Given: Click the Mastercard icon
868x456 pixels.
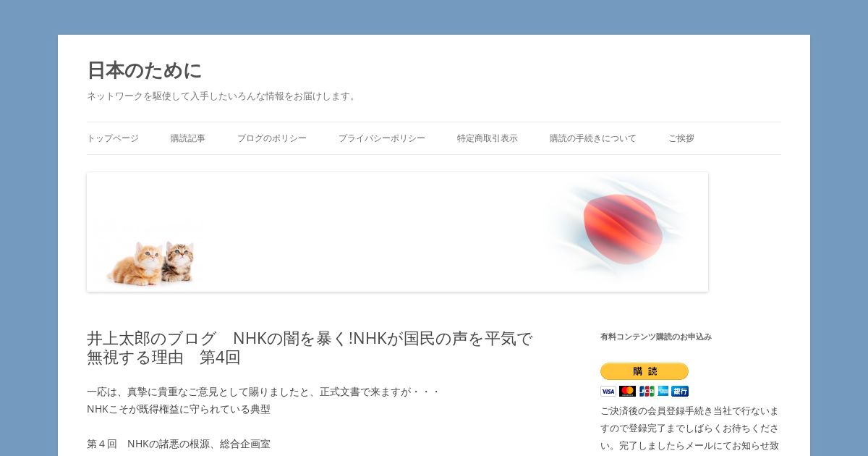Looking at the screenshot, I should pos(627,391).
